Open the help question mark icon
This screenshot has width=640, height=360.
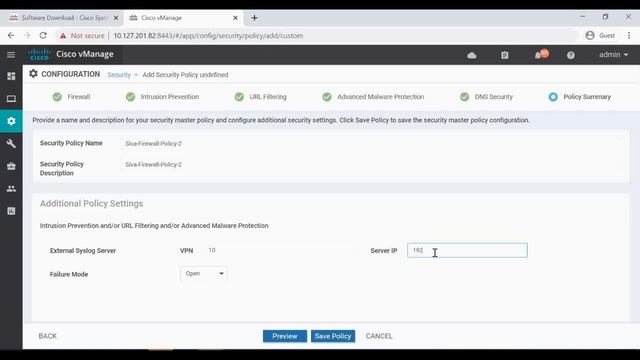pyautogui.click(x=571, y=55)
